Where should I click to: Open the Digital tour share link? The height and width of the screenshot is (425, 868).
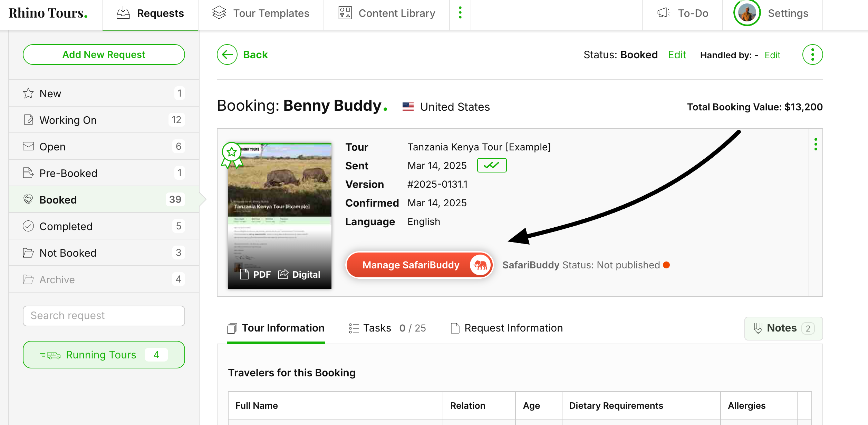pyautogui.click(x=300, y=275)
